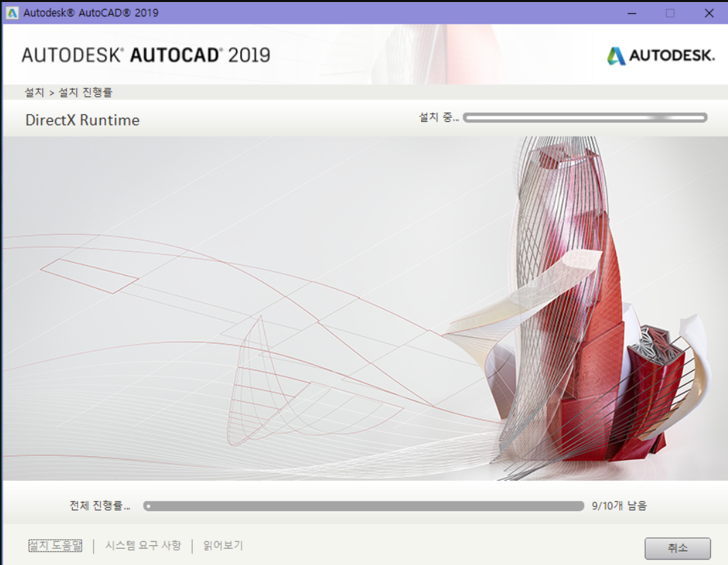The image size is (728, 565).
Task: Click the DirectX Runtime heading
Action: (82, 120)
